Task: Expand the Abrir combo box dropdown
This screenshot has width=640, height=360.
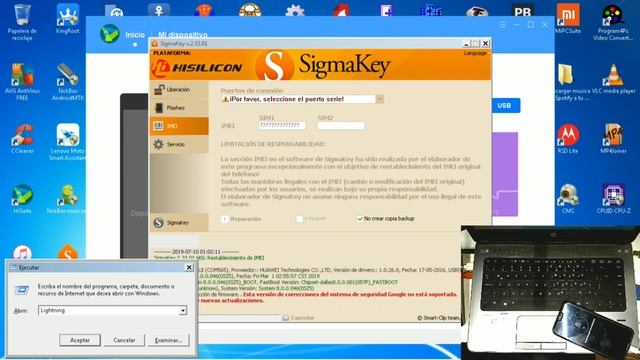Action: coord(183,311)
